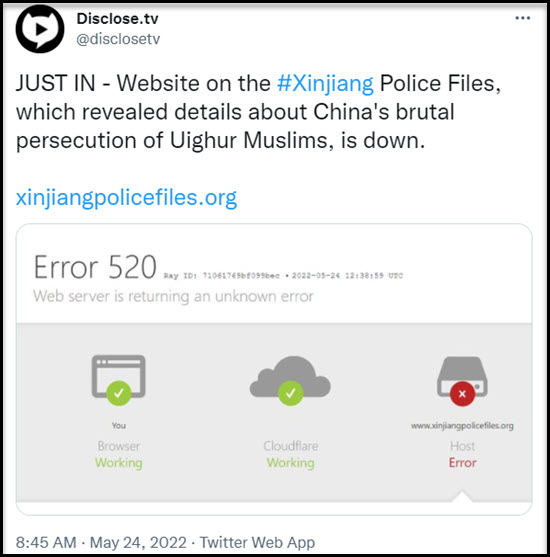
Task: Click the 8:45 AM May 24, 2022 timestamp
Action: point(101,542)
